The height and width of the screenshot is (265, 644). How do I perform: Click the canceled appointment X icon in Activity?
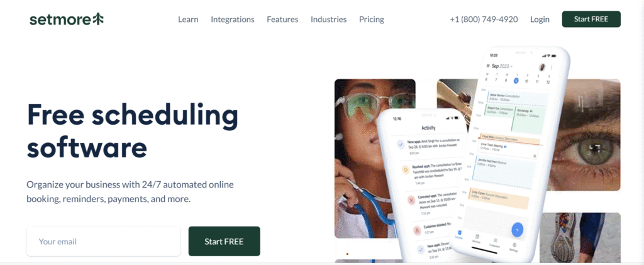411,200
